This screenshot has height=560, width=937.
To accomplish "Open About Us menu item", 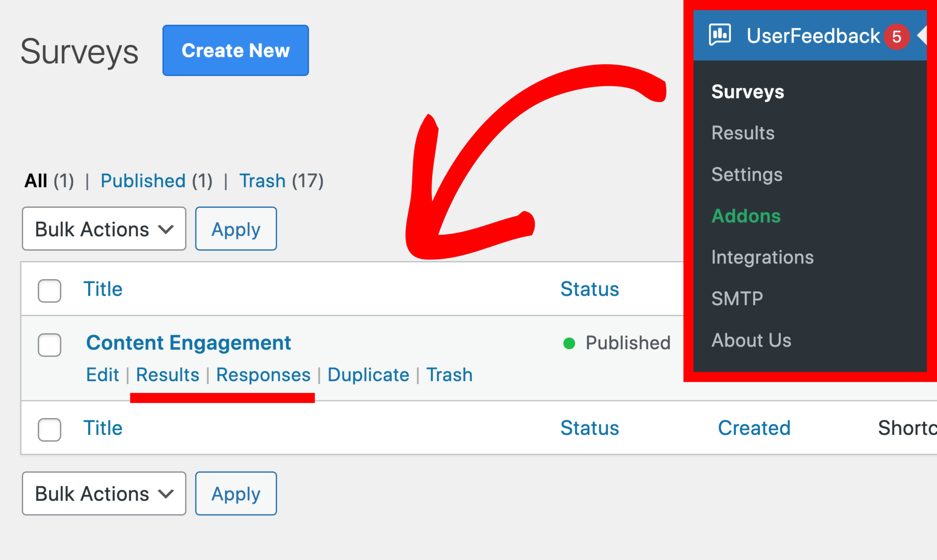I will tap(751, 340).
